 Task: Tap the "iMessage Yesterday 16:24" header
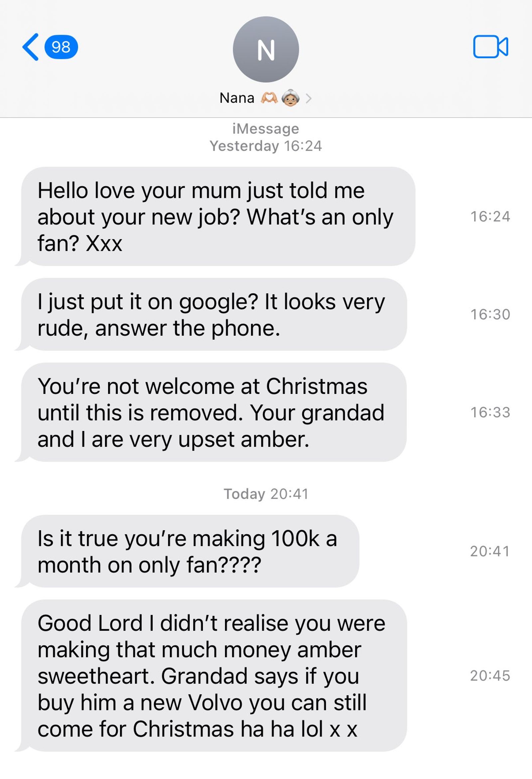tap(266, 137)
